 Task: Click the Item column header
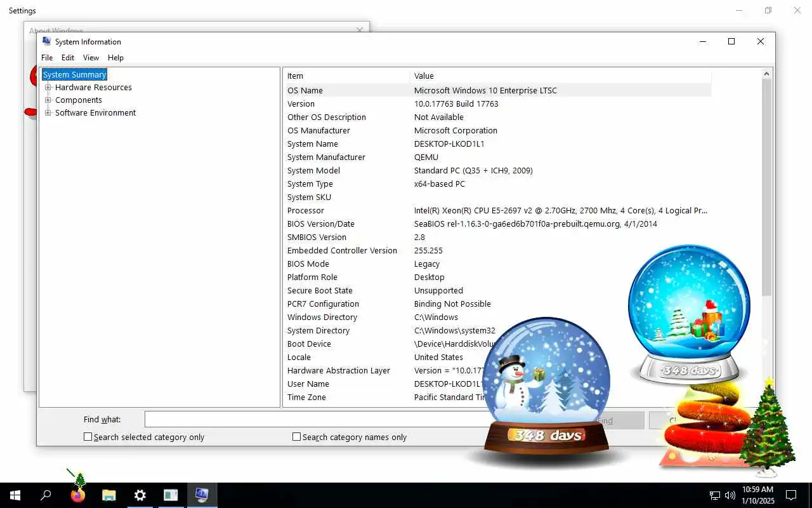point(346,76)
